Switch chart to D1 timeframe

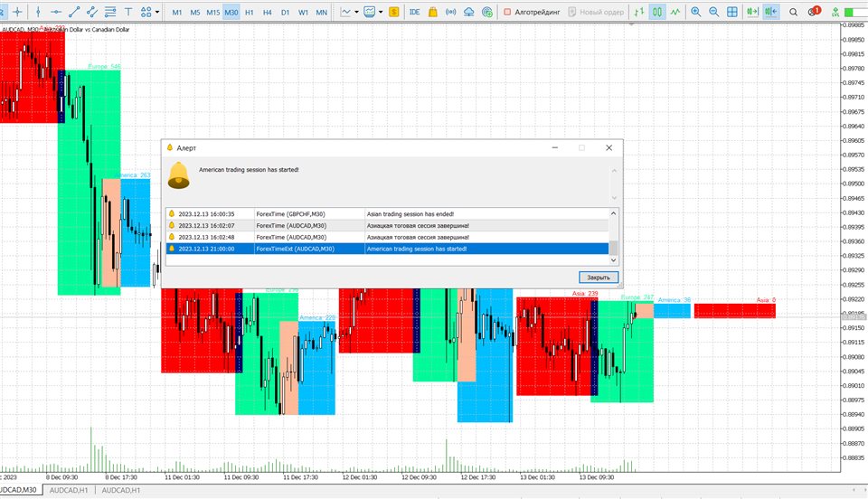pyautogui.click(x=285, y=12)
